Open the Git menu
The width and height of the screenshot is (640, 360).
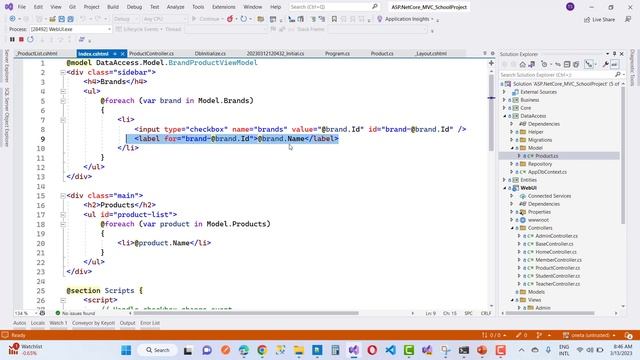(72, 7)
